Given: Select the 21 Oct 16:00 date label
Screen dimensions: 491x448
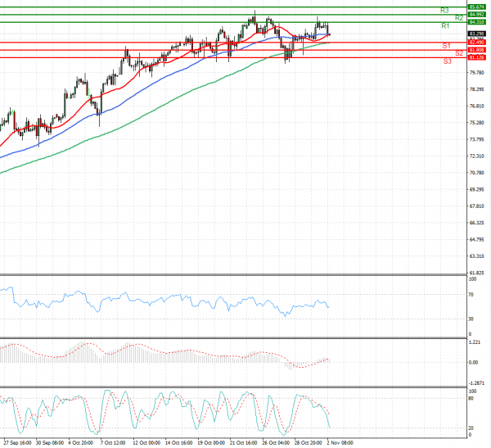Looking at the screenshot, I should (244, 443).
